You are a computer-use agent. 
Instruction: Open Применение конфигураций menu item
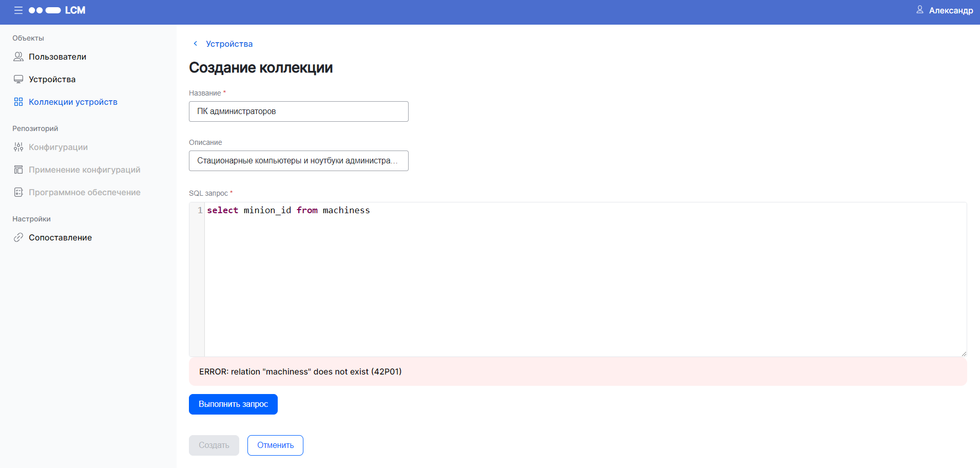point(84,170)
